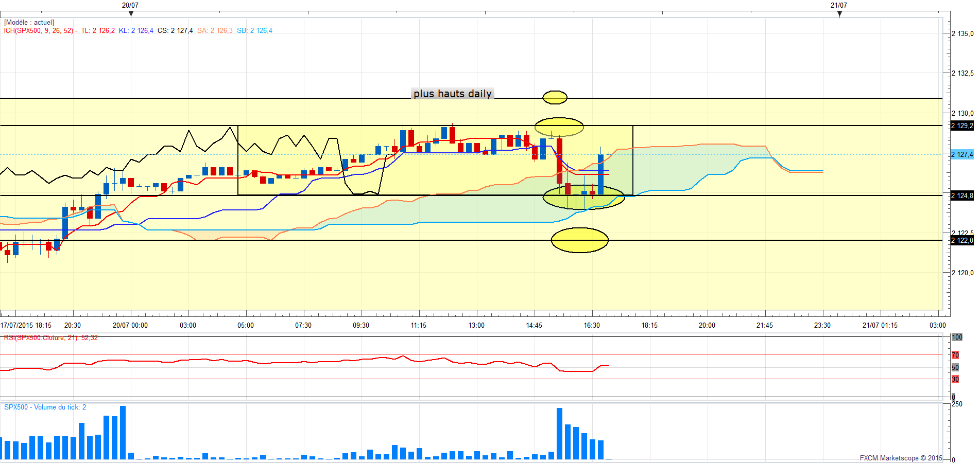
Task: Click the 2 120,0 price axis label
Action: [963, 273]
